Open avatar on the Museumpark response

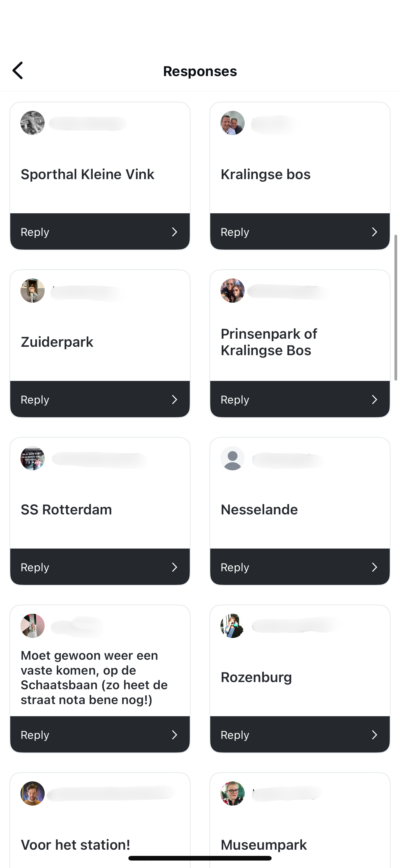point(233,793)
